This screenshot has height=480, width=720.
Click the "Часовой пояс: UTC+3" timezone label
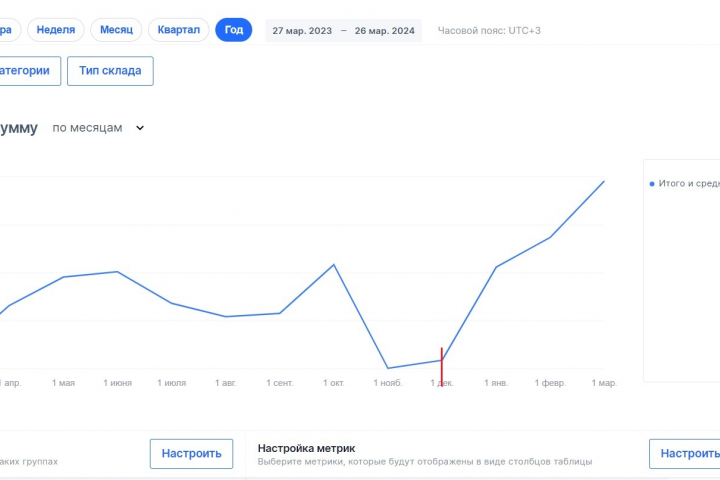[489, 30]
